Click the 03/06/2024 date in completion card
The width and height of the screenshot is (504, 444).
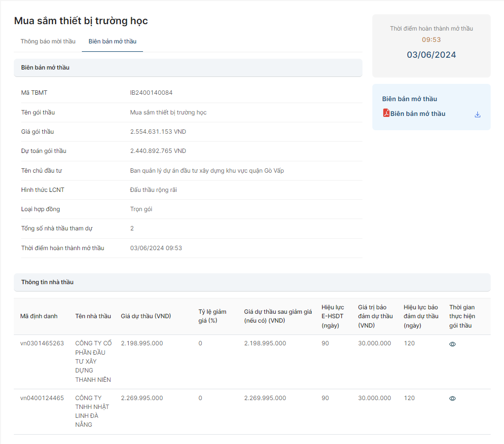coord(431,55)
